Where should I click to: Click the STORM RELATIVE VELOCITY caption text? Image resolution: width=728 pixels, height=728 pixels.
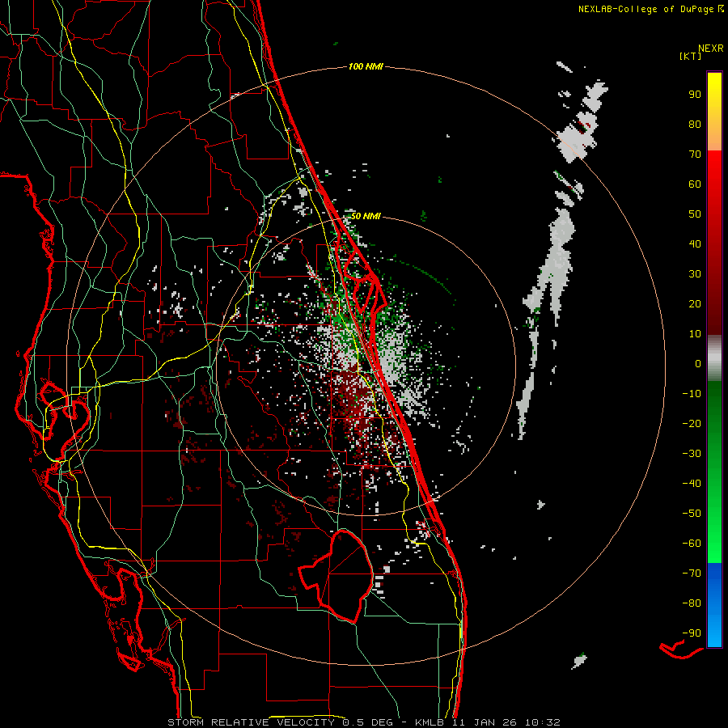tap(251, 722)
